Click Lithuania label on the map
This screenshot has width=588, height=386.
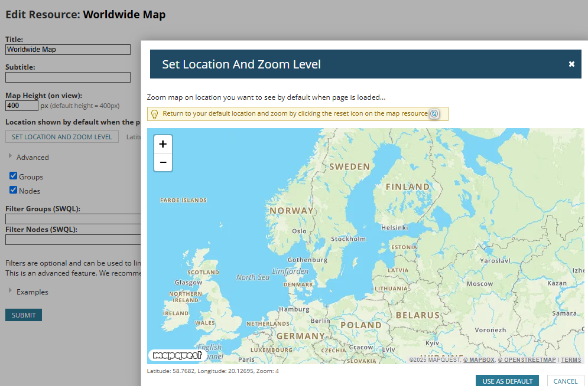tap(391, 289)
